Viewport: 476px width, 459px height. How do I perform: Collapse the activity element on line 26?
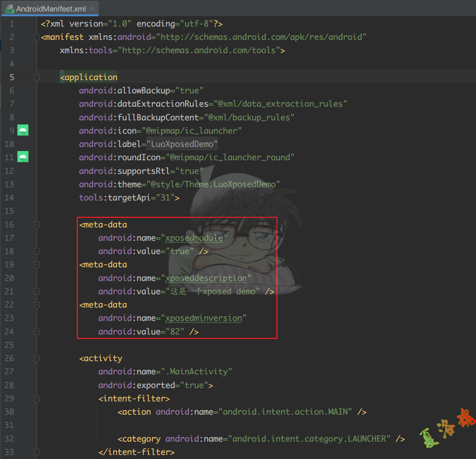[x=37, y=359]
